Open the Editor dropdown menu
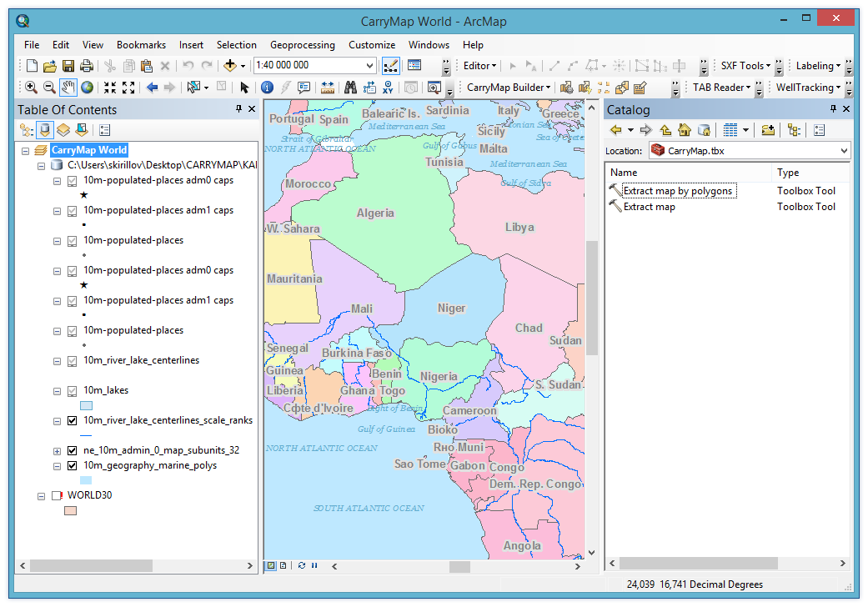Viewport: 868px width, 607px height. pos(480,66)
